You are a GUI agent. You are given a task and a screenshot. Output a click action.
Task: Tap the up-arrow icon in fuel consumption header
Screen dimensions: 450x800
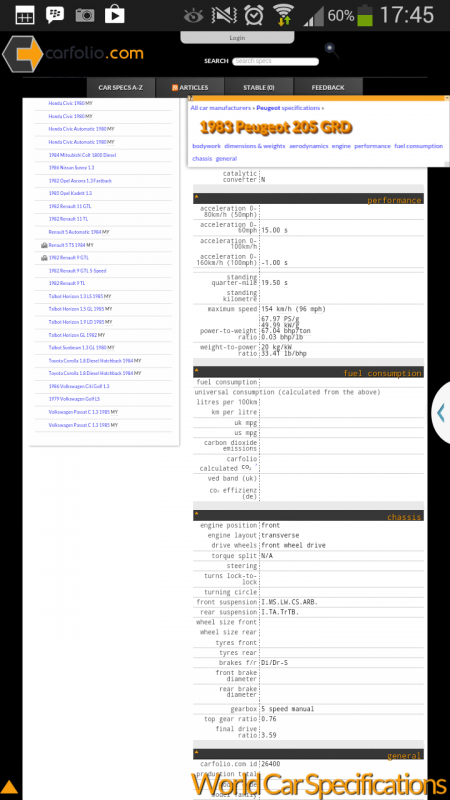[196, 369]
